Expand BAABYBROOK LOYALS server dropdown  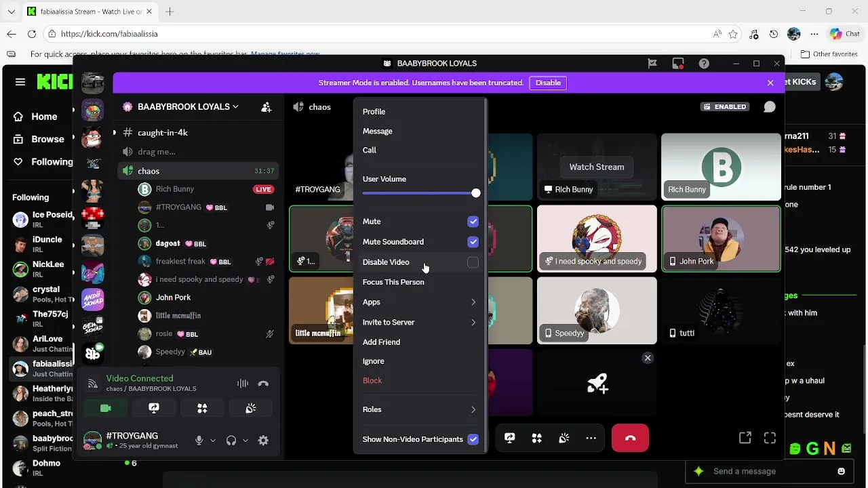(235, 107)
